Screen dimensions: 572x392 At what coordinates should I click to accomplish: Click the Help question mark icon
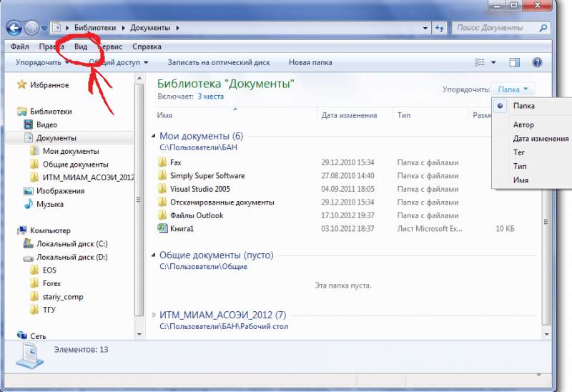click(537, 63)
